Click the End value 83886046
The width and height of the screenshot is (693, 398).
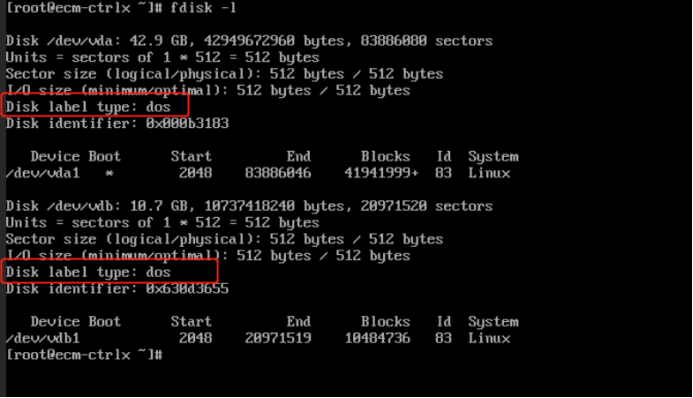pyautogui.click(x=278, y=173)
